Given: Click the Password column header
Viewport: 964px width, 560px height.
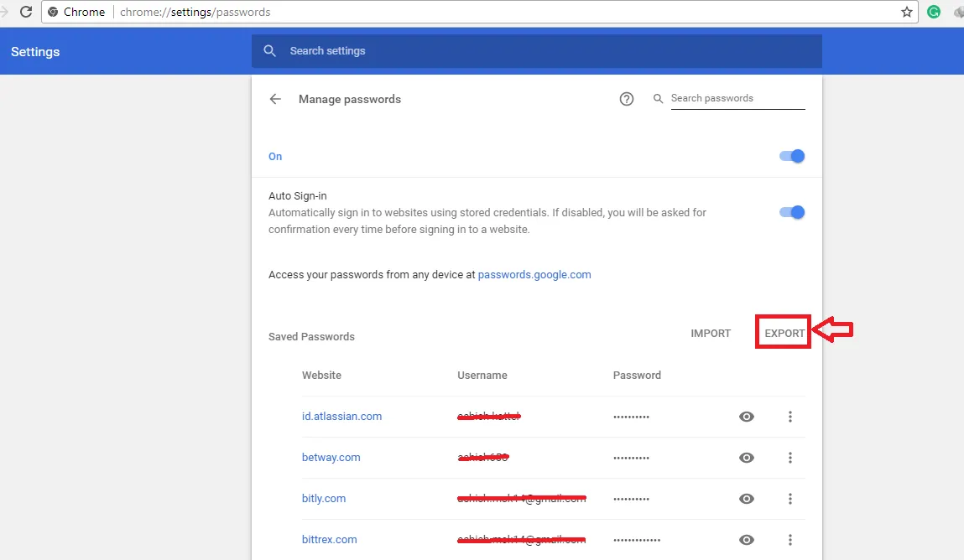Looking at the screenshot, I should pyautogui.click(x=637, y=376).
